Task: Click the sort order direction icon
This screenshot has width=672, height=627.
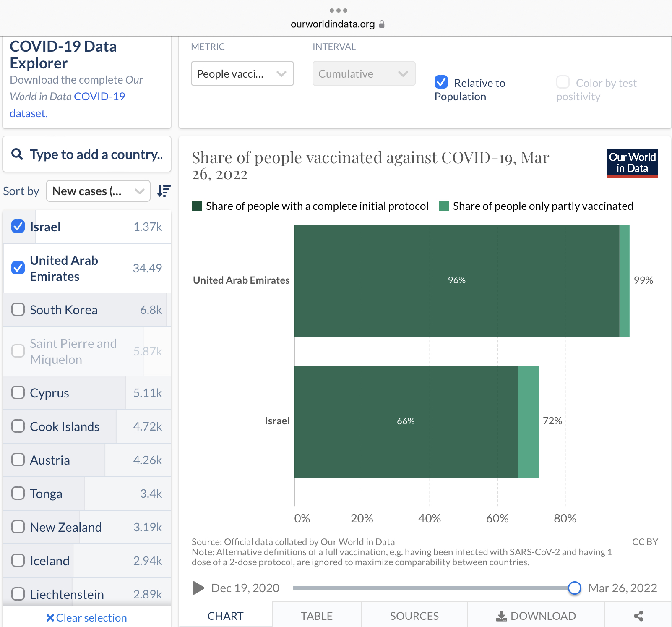Action: pyautogui.click(x=164, y=191)
